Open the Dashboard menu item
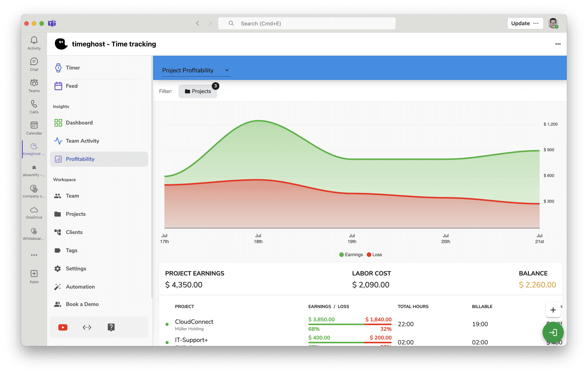Viewport: 588px width, 374px height. point(99,123)
